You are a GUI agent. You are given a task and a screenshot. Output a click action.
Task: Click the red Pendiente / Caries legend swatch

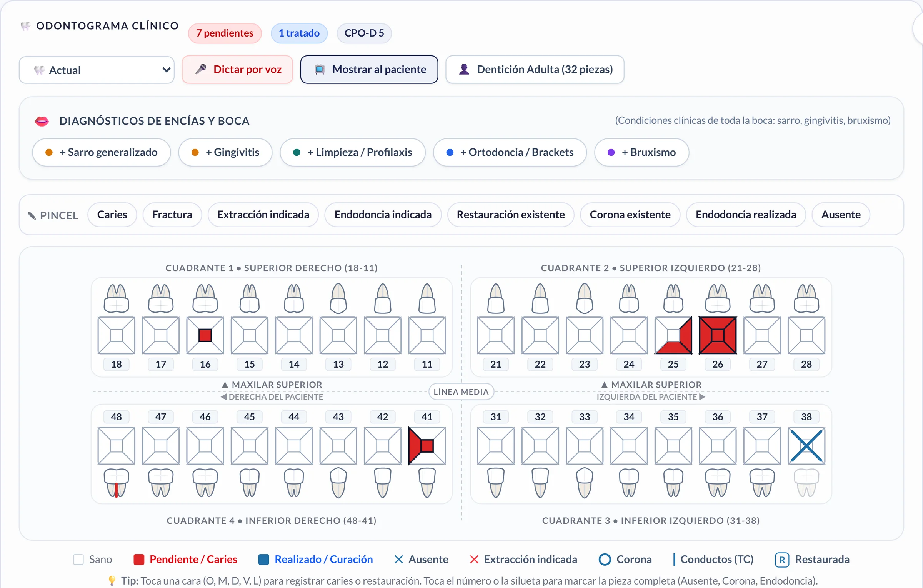coord(139,560)
